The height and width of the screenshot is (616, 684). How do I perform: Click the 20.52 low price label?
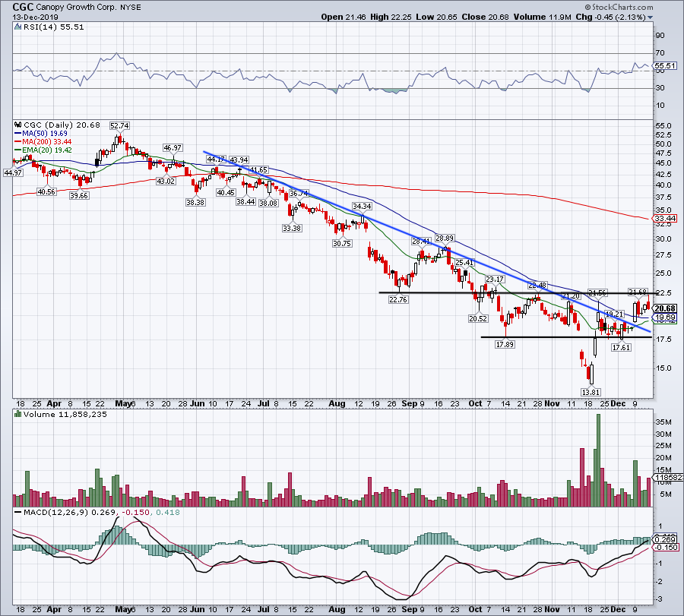coord(478,319)
